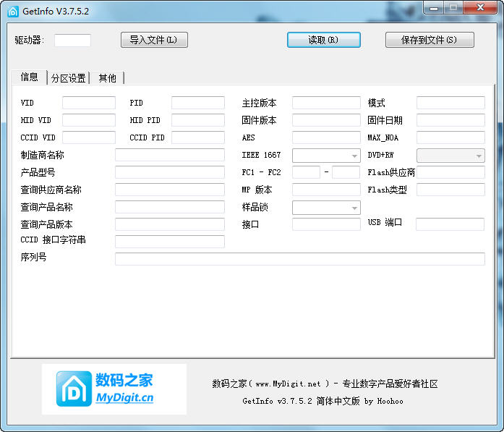Click the Flash供应商 field
504x432 pixels.
click(x=450, y=172)
